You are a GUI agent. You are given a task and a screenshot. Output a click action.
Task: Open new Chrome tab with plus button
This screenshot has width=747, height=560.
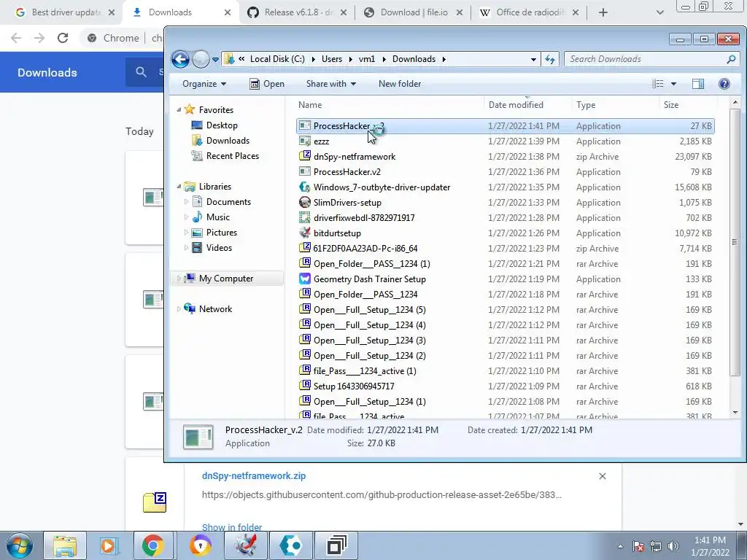[603, 12]
